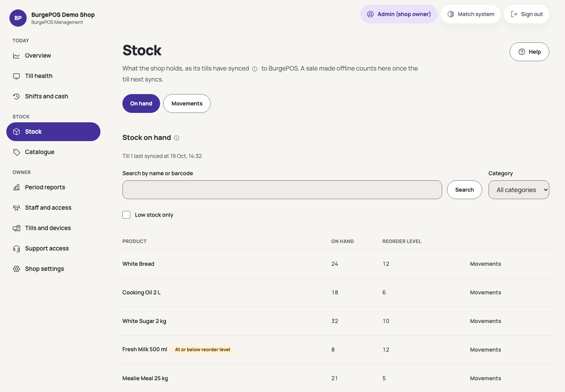Click the info icon beside 'tills have synced'
Image resolution: width=565 pixels, height=392 pixels.
(x=255, y=69)
